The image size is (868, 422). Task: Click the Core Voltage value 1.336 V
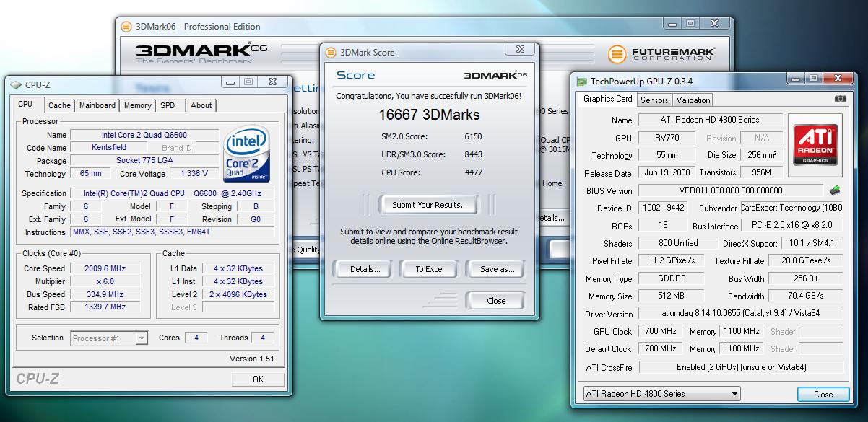194,174
